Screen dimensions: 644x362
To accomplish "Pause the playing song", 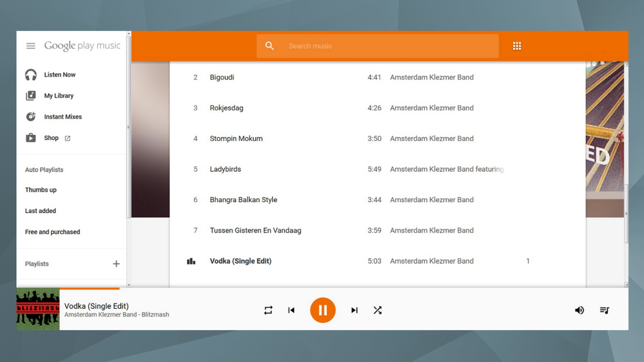I will 323,310.
